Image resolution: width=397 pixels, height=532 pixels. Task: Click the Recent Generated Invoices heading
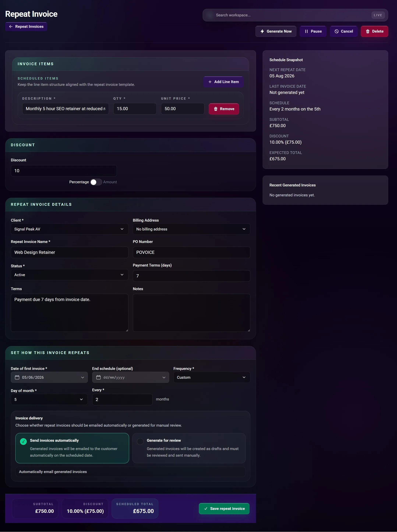292,185
